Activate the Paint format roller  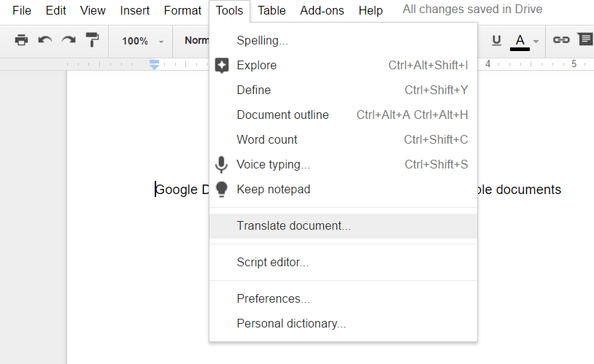[x=92, y=40]
